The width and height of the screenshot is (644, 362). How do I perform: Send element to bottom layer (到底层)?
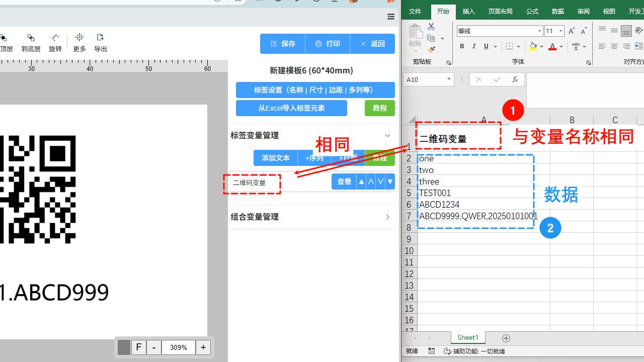pos(31,43)
